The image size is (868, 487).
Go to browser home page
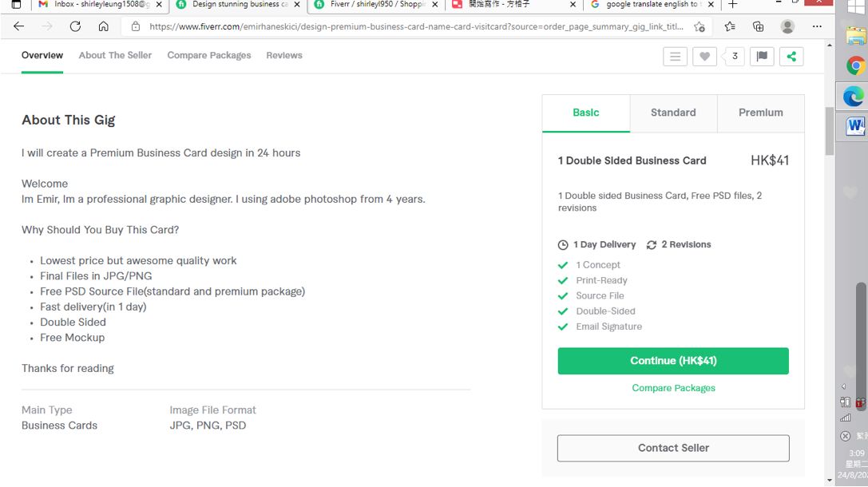[x=103, y=26]
